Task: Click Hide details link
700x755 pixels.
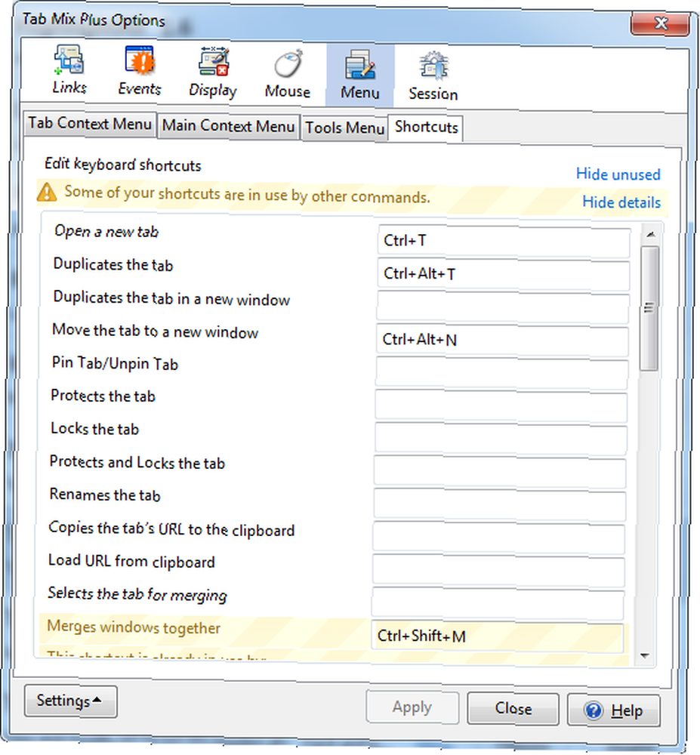Action: pos(621,202)
